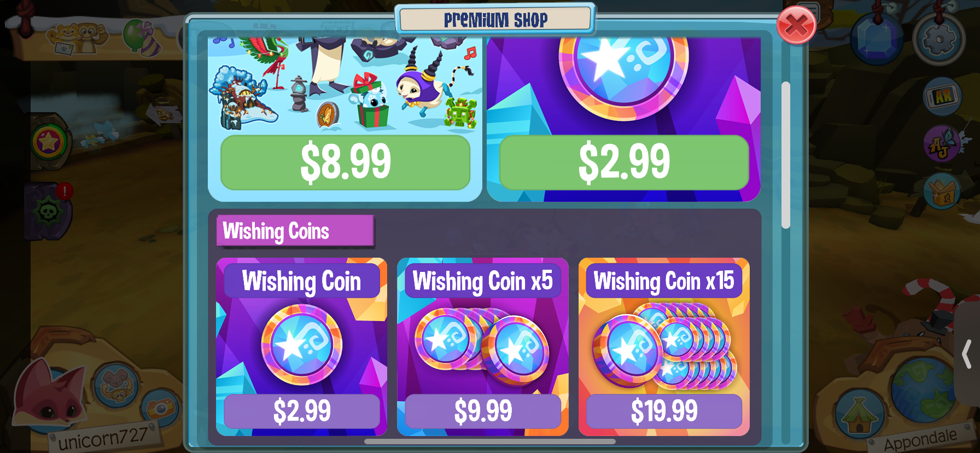Close the Premium Shop window

coord(796,25)
